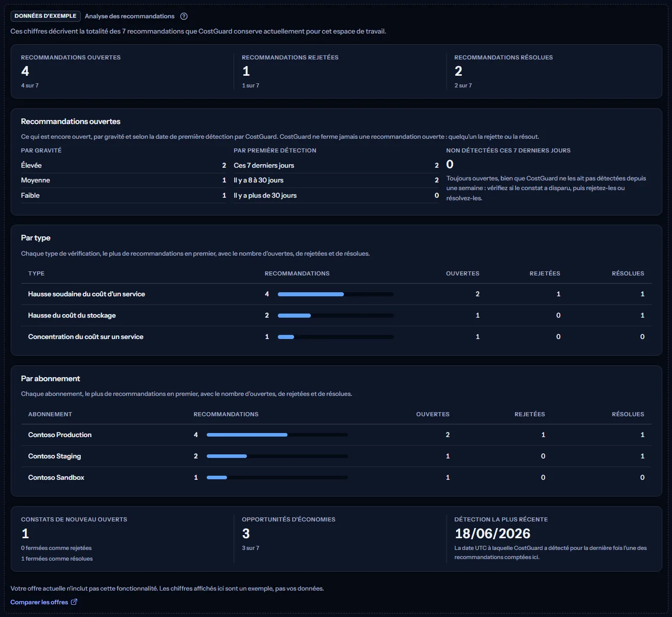Click the Contoso Staging subscription name
Image resolution: width=672 pixels, height=617 pixels.
pyautogui.click(x=54, y=456)
